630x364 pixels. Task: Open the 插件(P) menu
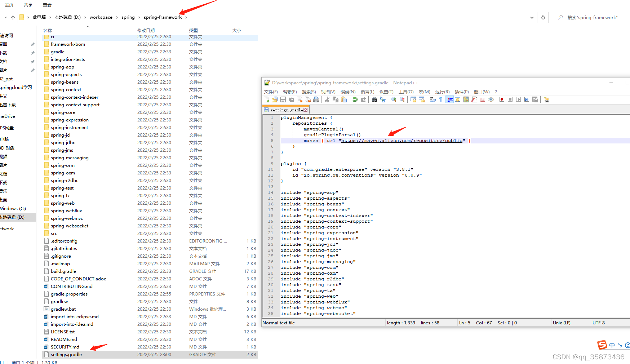[462, 92]
